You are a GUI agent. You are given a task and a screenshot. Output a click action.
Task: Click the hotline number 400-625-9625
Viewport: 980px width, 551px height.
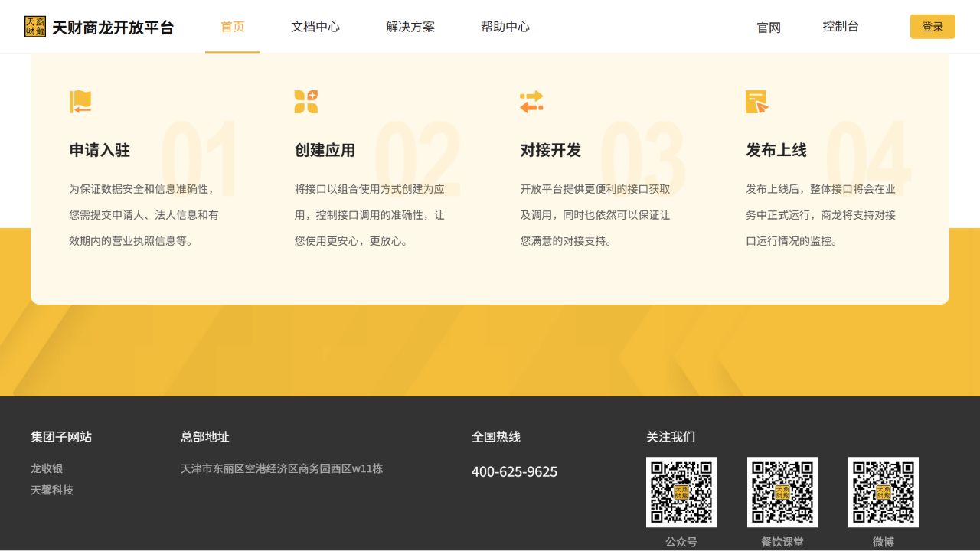pos(514,471)
